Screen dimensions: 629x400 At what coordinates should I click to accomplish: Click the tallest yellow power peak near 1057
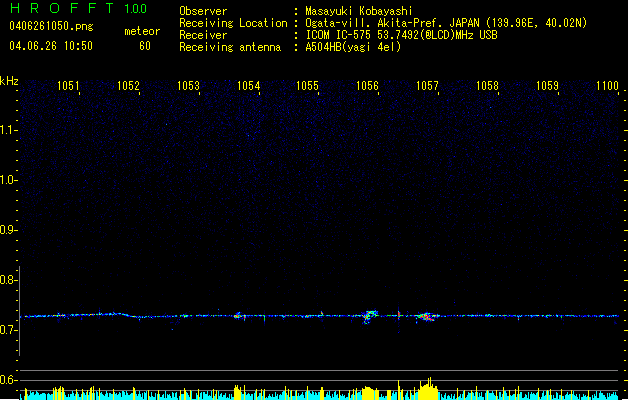429,388
